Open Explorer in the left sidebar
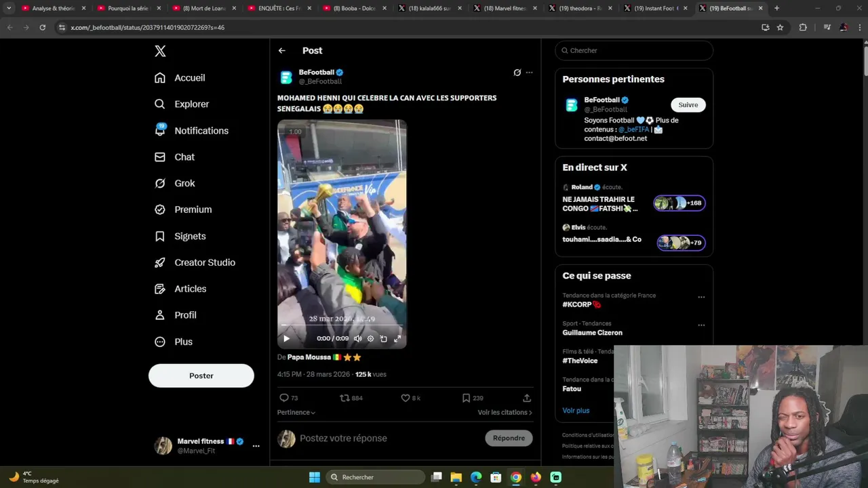 [182, 104]
